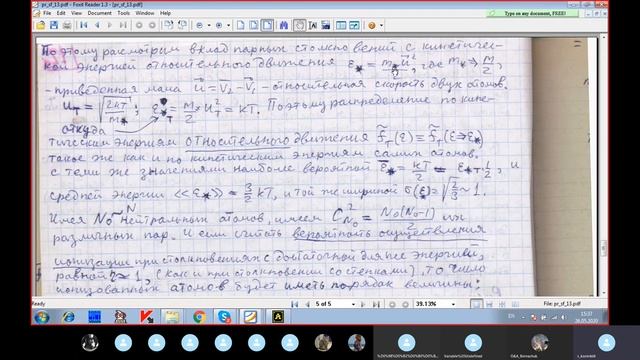Print the document using the printer icon
Screen dimensions: 640x360
pos(67,25)
